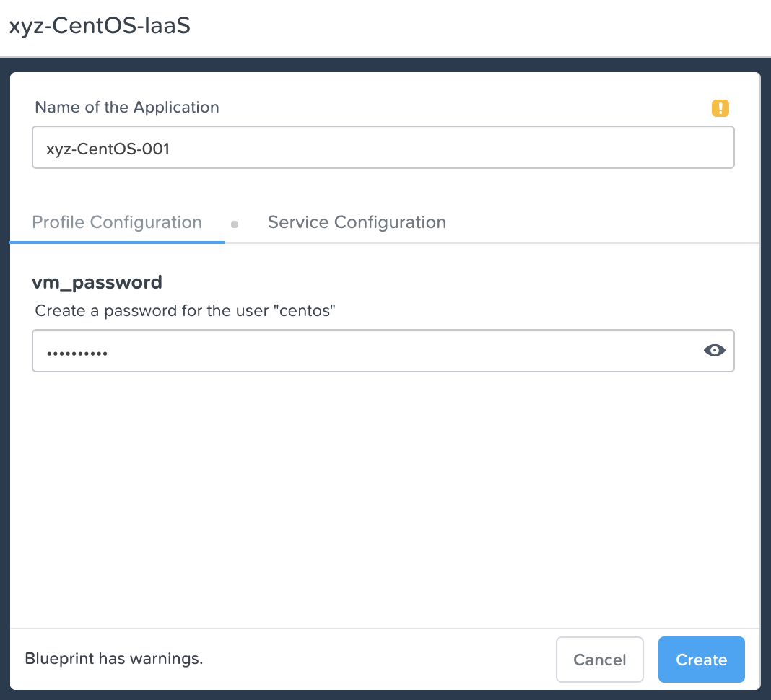Reveal the vm_password using the eye icon
Screen dimensions: 771x700
click(715, 351)
